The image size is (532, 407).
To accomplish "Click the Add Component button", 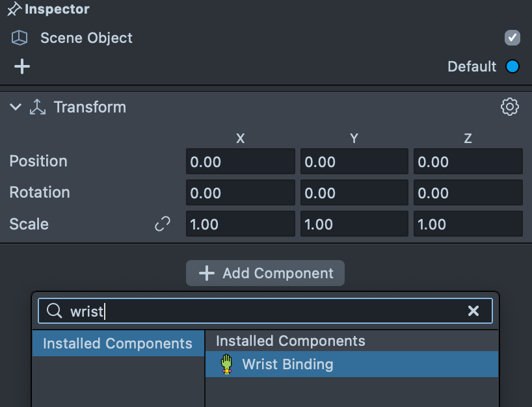I will (x=265, y=273).
